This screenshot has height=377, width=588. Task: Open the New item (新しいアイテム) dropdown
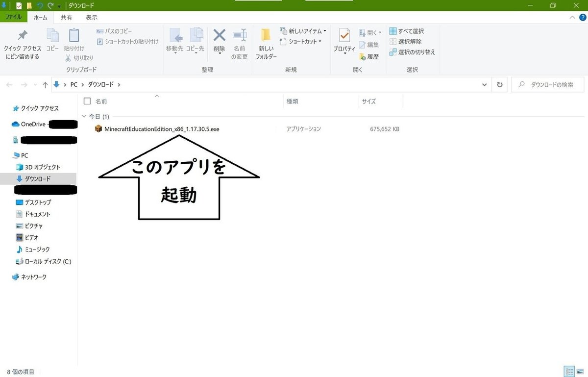303,31
